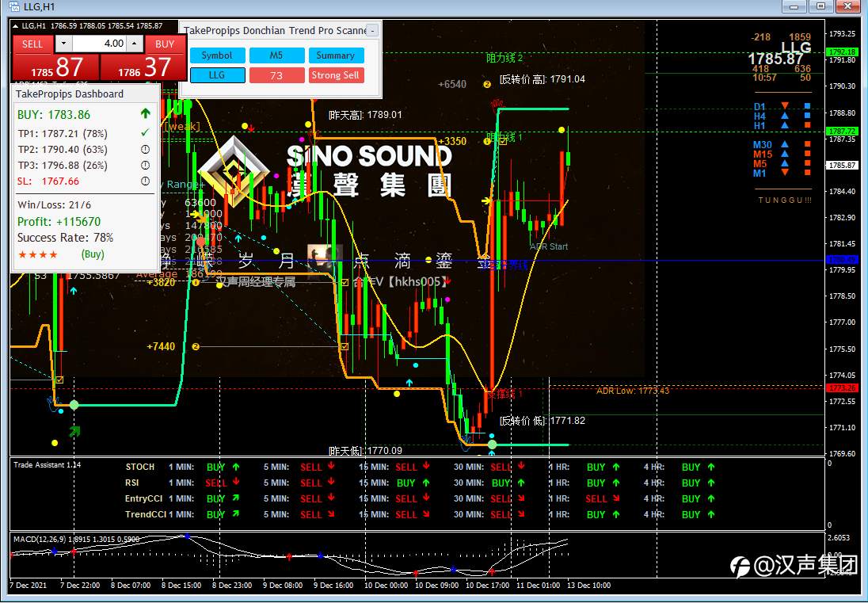
Task: Click the red hand icon atop the chart
Action: (499, 104)
